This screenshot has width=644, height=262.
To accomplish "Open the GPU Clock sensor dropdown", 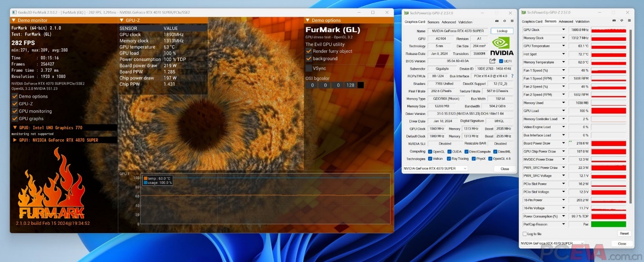I will coord(563,30).
